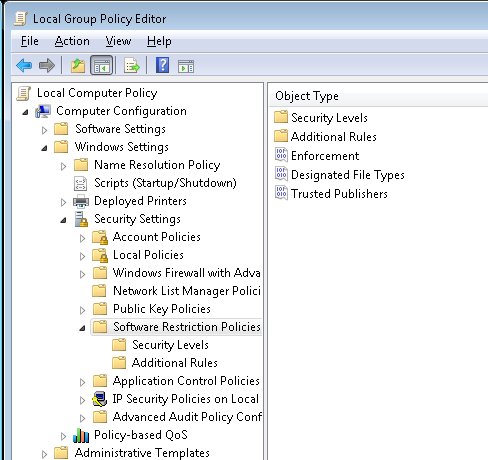Click the Object Type column header
The width and height of the screenshot is (488, 460).
pyautogui.click(x=378, y=96)
